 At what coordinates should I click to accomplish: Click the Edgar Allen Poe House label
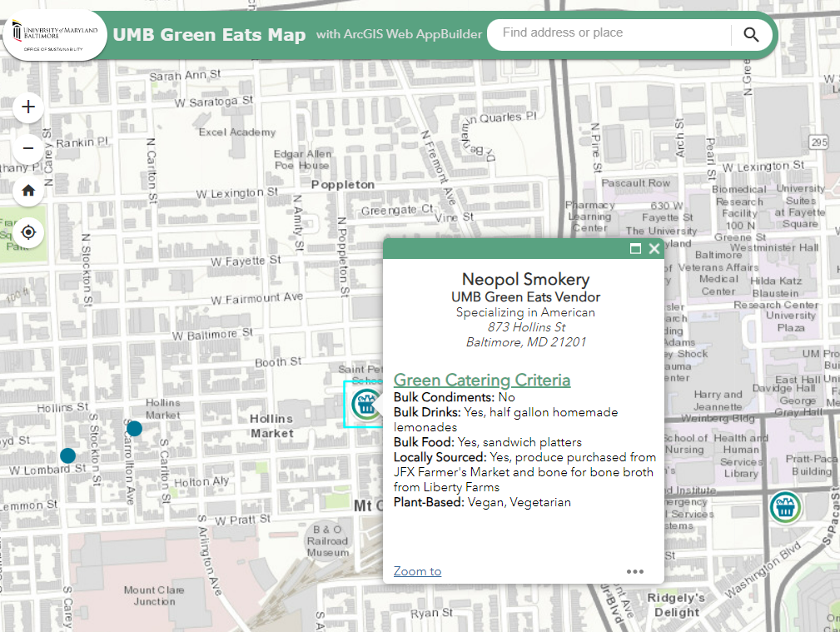pos(301,160)
